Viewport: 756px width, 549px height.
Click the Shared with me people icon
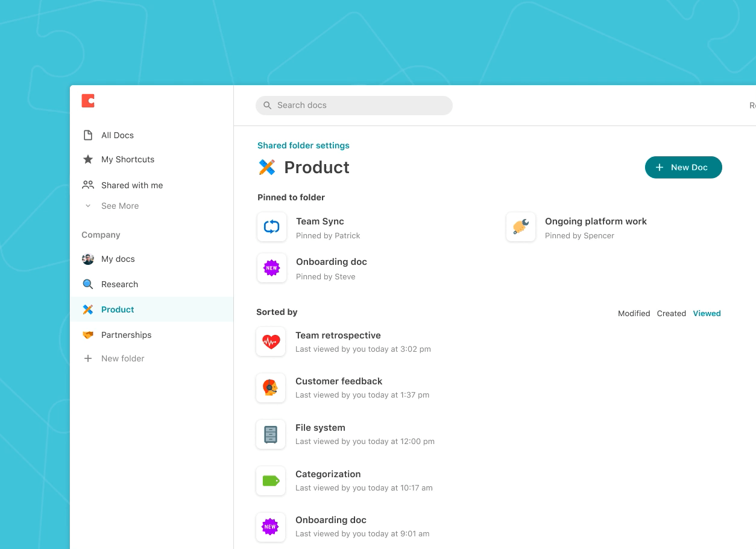coord(88,185)
